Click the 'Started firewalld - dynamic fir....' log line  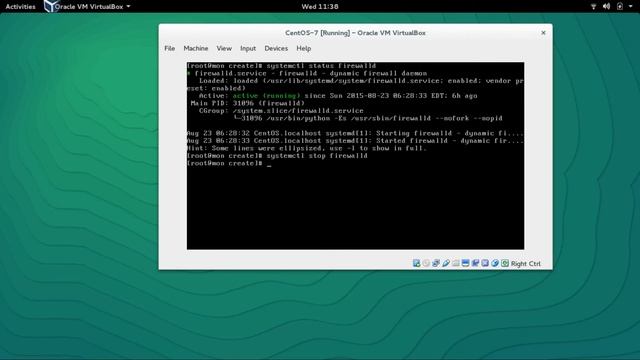(x=355, y=141)
